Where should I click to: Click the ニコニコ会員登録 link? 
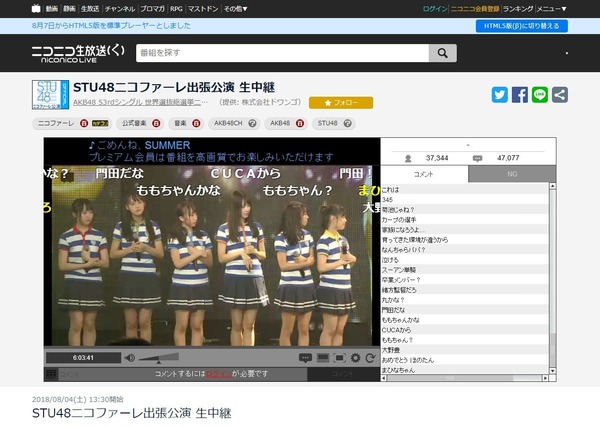pos(475,8)
